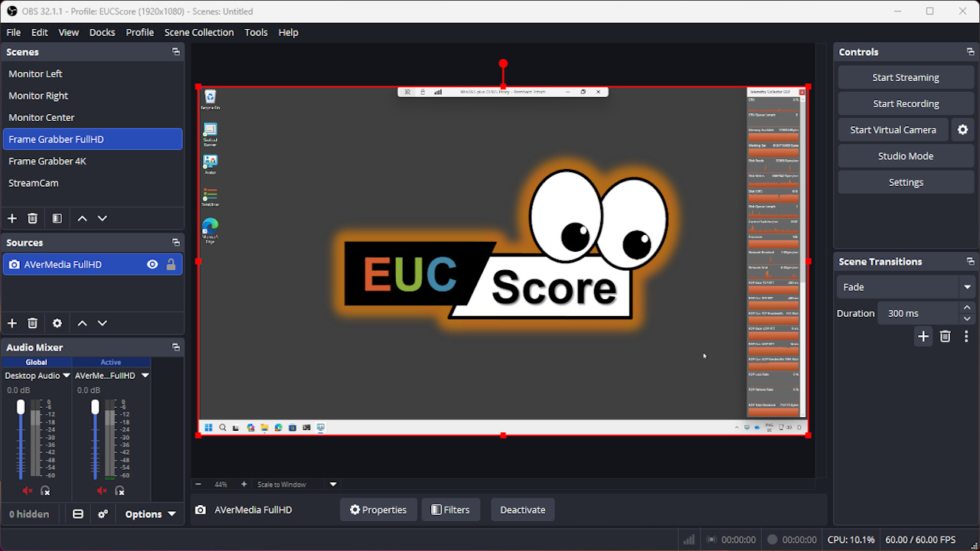The image size is (980, 551).
Task: Open Filters for AVerMedia FullHD source
Action: coord(450,510)
